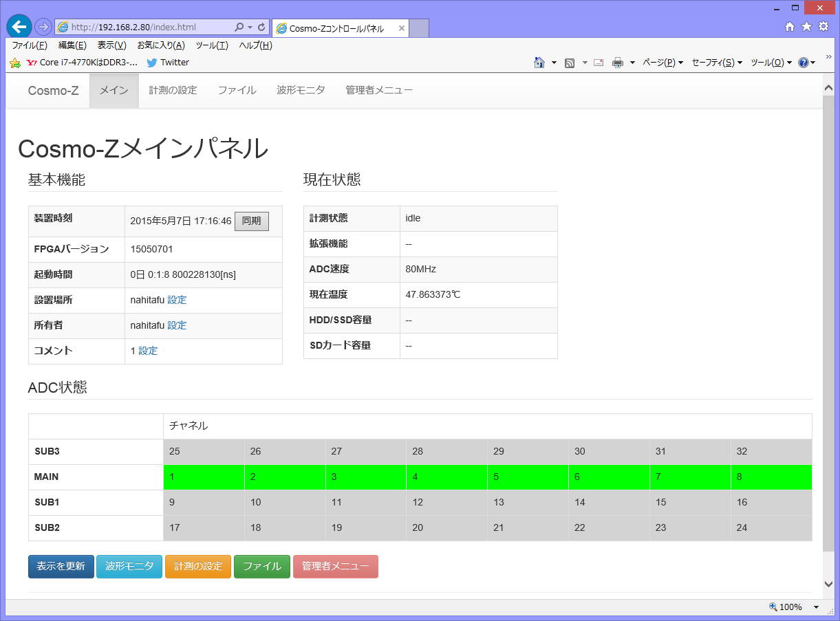Click the refresh icon in address bar
The image size is (840, 621).
pyautogui.click(x=261, y=28)
